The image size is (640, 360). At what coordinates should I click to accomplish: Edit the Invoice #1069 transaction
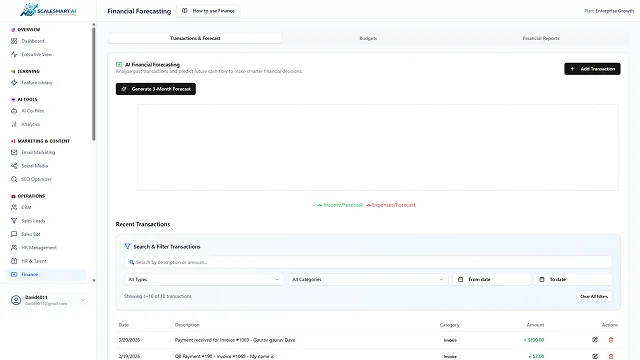(595, 340)
